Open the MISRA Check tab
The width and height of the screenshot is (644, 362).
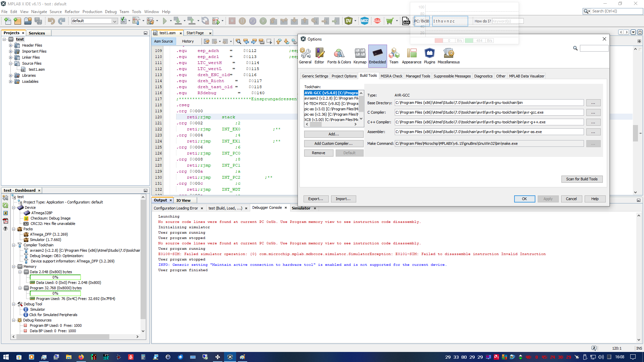[x=391, y=76]
